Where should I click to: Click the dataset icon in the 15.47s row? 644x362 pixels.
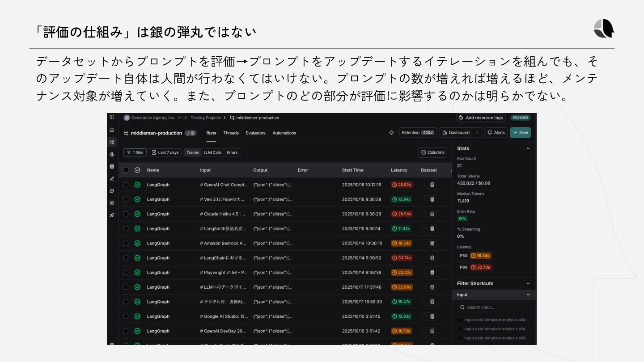(x=432, y=302)
